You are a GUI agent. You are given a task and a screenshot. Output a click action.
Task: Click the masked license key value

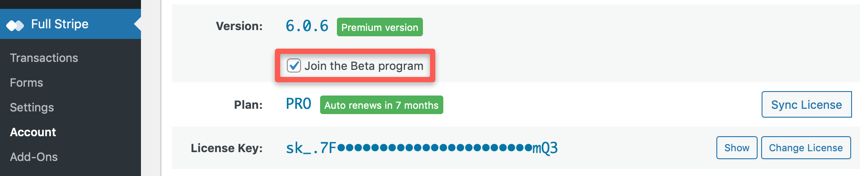click(x=422, y=148)
